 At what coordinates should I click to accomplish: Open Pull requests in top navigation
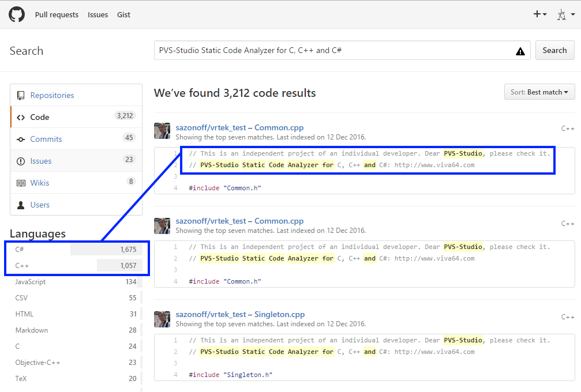57,15
